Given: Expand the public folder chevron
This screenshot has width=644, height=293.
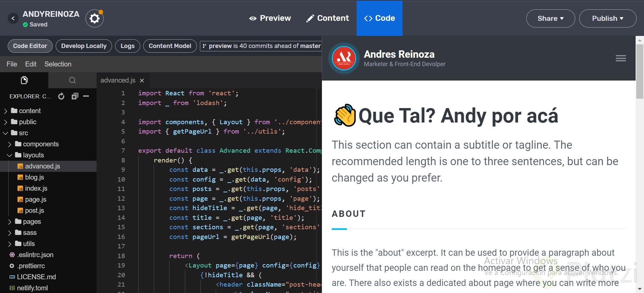Looking at the screenshot, I should pos(5,122).
